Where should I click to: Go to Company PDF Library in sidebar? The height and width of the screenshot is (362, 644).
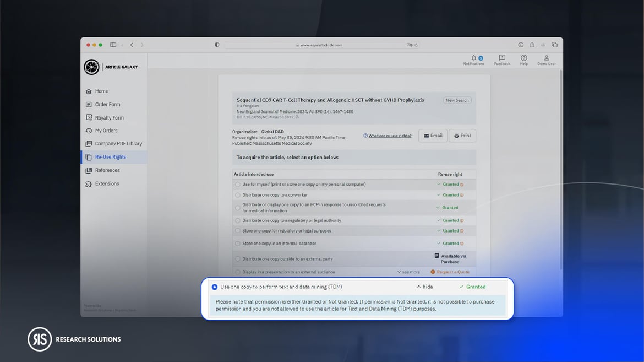point(118,144)
